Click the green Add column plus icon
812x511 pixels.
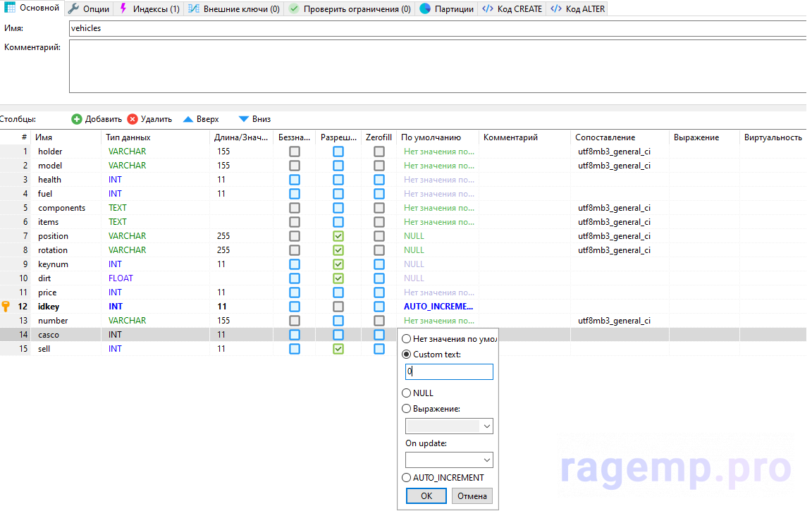point(77,119)
